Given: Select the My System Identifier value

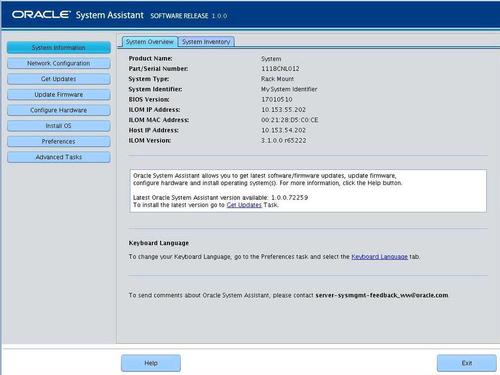Looking at the screenshot, I should (289, 89).
